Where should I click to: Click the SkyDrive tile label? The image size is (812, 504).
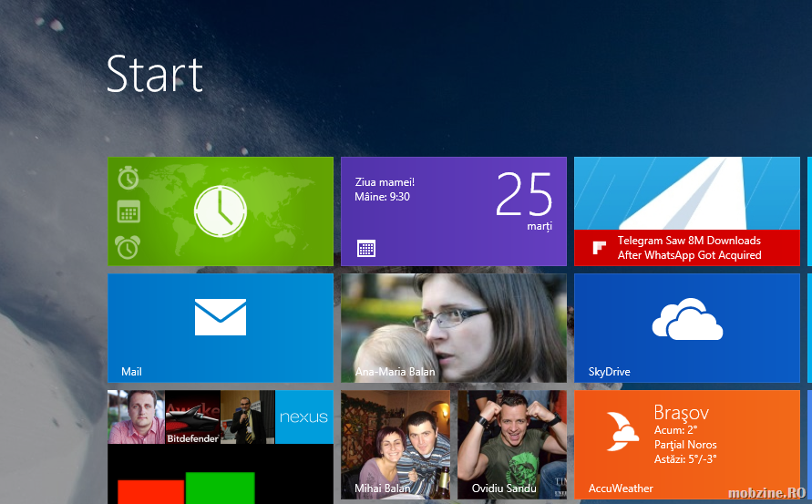coord(609,372)
